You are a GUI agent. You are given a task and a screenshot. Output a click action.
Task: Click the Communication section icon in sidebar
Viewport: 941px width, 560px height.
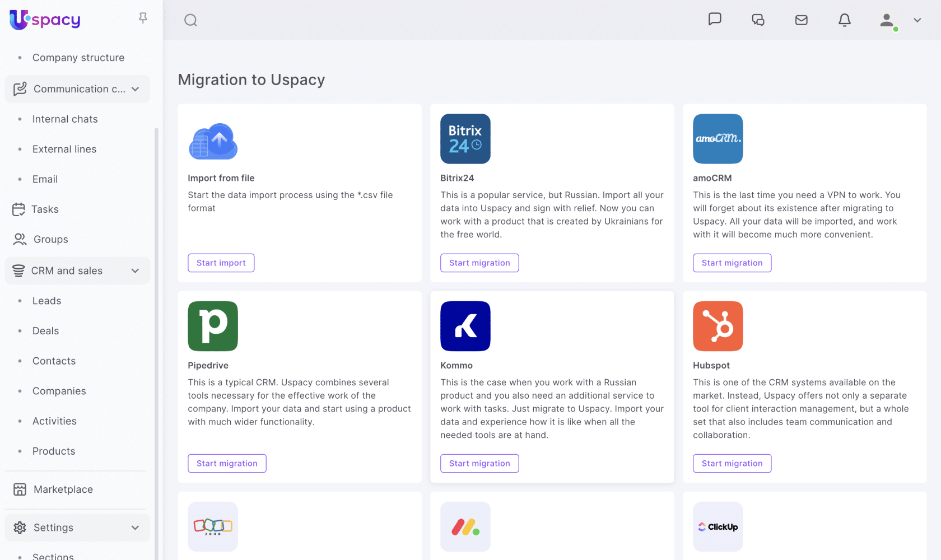(x=20, y=89)
